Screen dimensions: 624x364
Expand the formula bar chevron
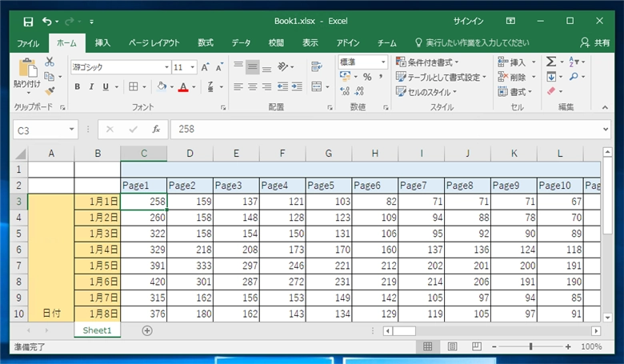(606, 130)
